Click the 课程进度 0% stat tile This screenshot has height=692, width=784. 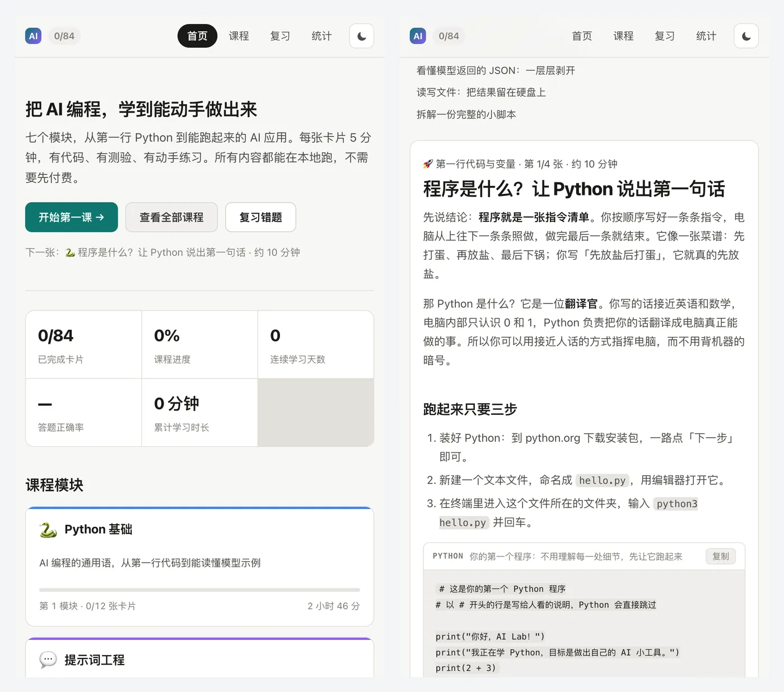coord(199,345)
